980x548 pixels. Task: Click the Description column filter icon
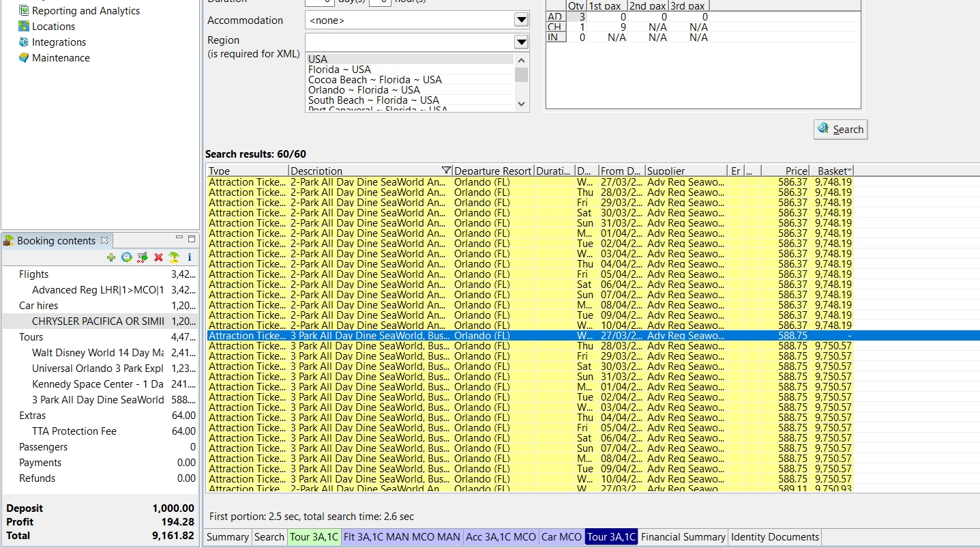click(x=446, y=171)
